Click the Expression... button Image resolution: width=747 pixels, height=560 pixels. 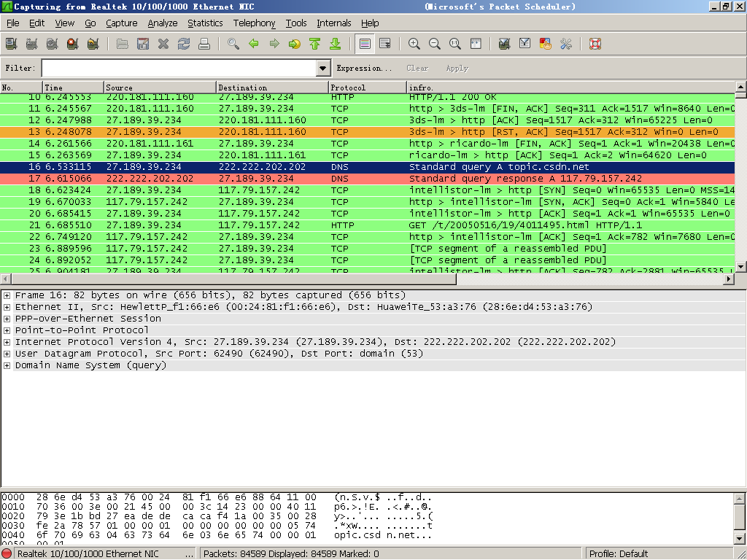click(365, 68)
